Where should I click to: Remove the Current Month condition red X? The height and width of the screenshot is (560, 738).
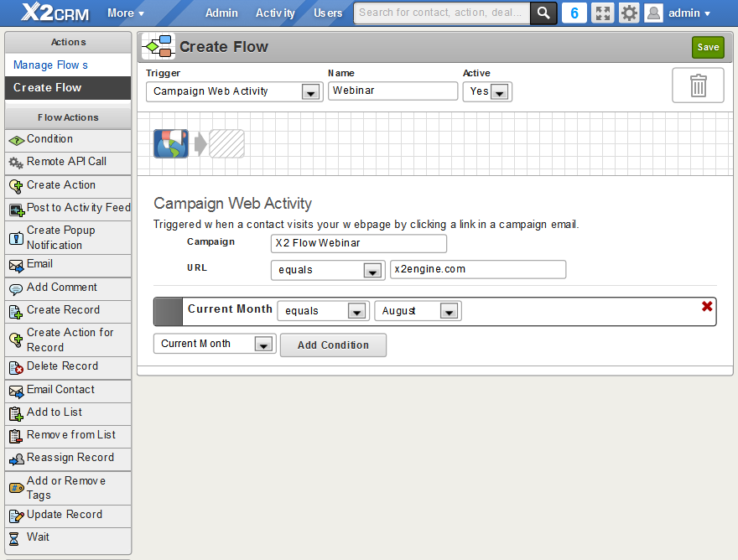point(706,306)
